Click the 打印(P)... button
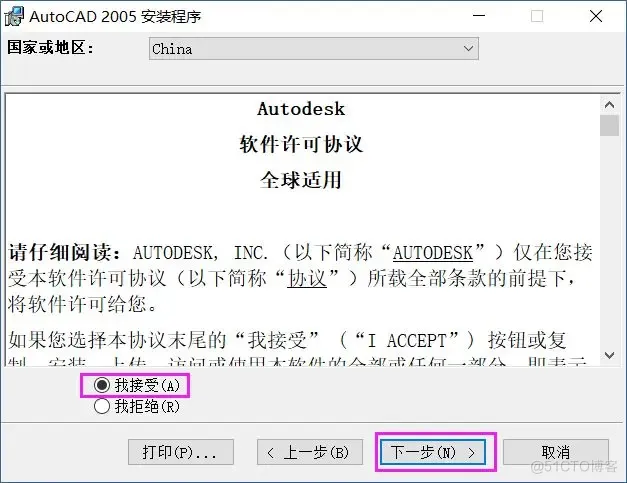 click(x=181, y=452)
